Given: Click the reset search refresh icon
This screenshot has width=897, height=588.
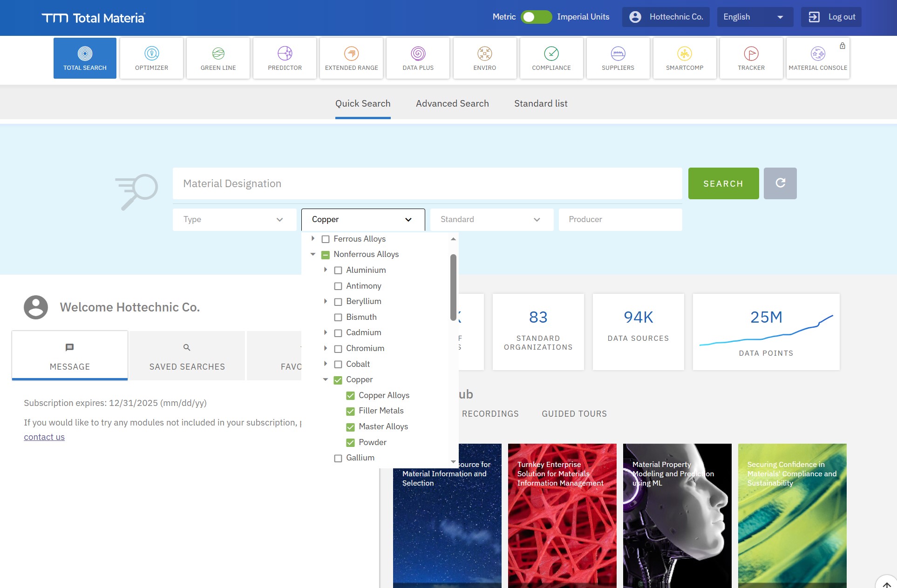Looking at the screenshot, I should click(x=780, y=183).
